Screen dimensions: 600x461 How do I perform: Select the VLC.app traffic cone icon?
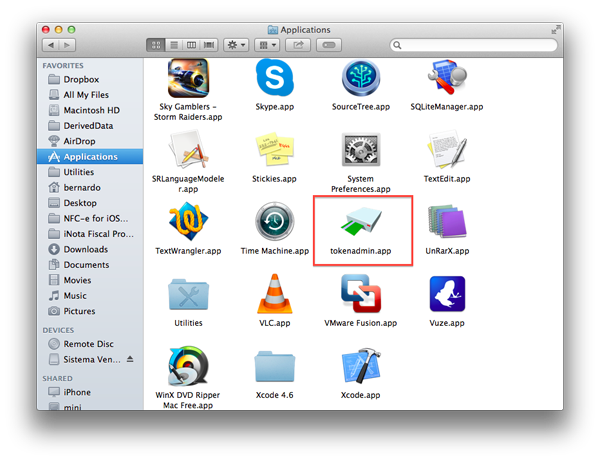[x=275, y=294]
